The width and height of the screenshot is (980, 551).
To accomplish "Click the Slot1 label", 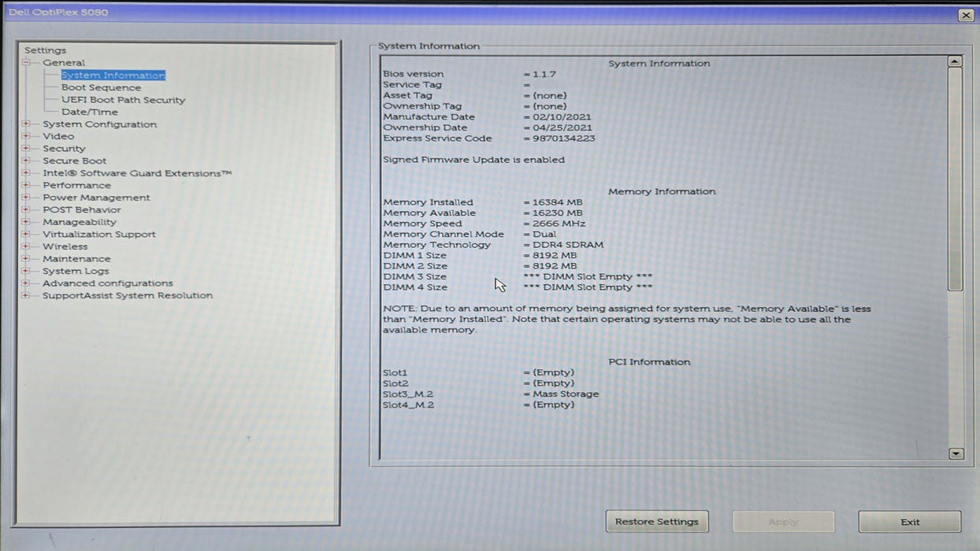I will [395, 372].
